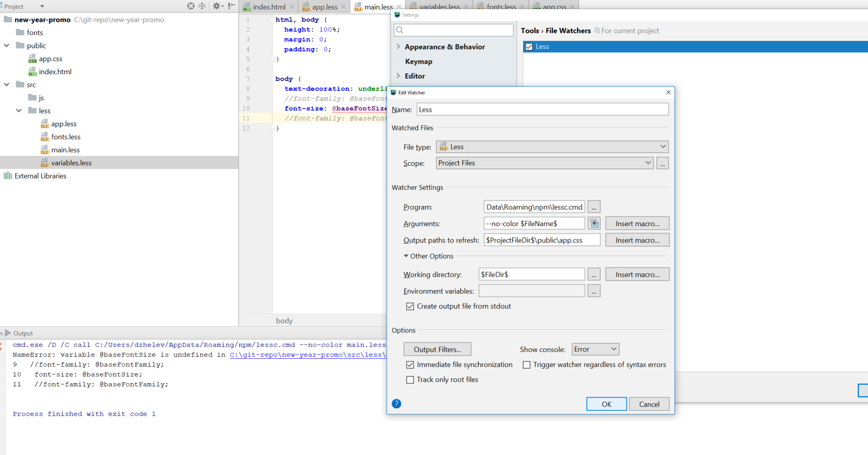Click the collapse all icon in Project toolbar
The width and height of the screenshot is (868, 455).
[202, 6]
